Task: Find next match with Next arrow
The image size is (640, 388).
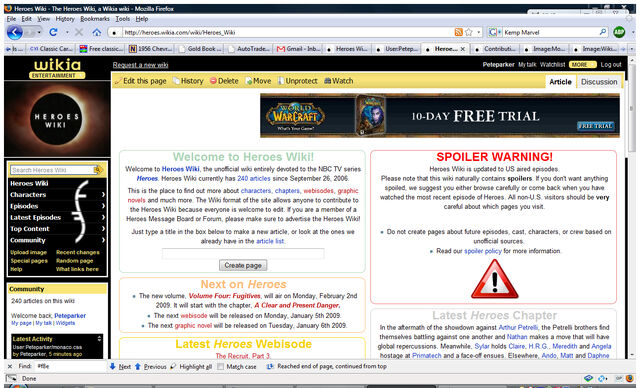Action: (120, 367)
